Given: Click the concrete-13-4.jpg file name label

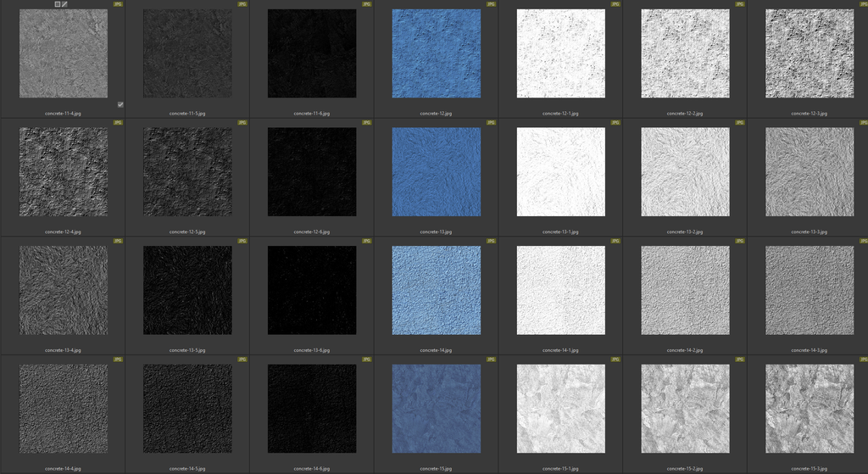Looking at the screenshot, I should coord(64,350).
